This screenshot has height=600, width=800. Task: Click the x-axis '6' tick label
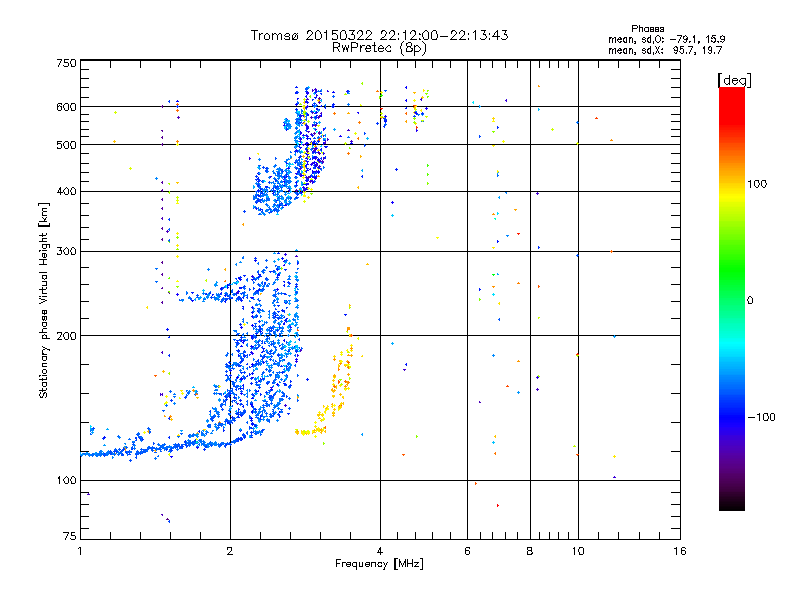pyautogui.click(x=467, y=551)
